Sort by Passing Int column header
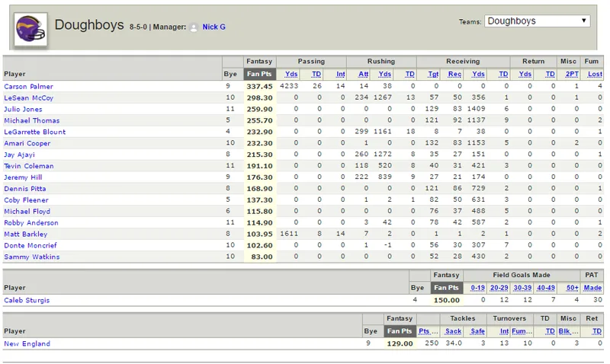Image resolution: width=610 pixels, height=364 pixels. click(x=340, y=74)
